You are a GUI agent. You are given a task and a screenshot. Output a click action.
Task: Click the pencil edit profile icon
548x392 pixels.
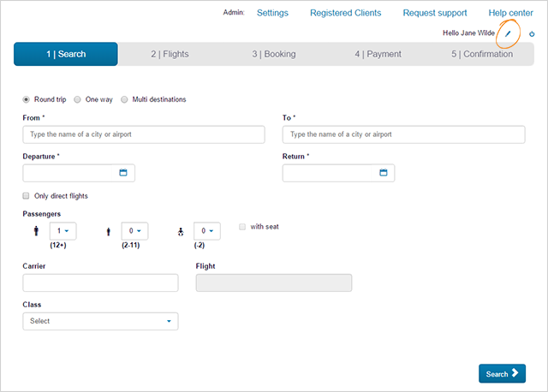tap(508, 34)
